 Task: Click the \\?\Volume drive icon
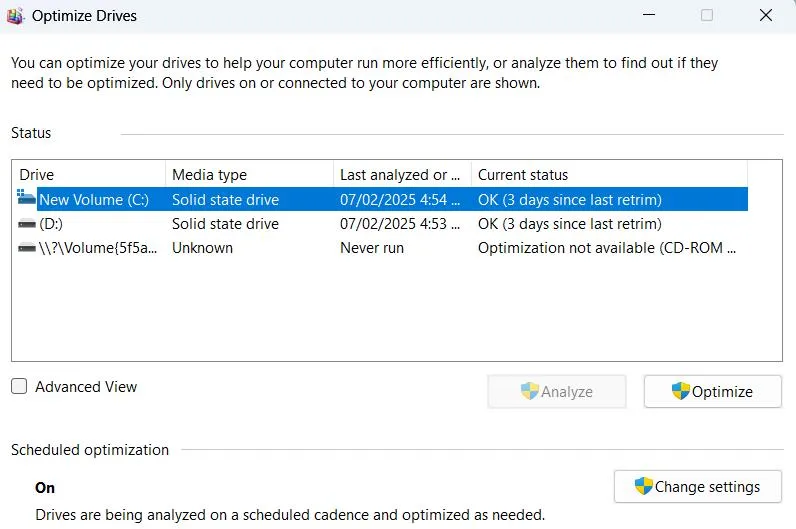point(27,248)
